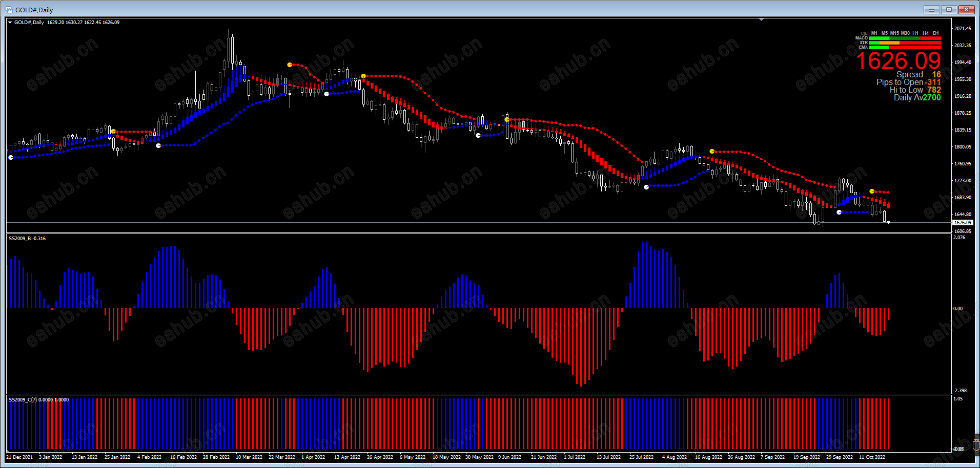Click the M15 timeframe column header
Screen dimensions: 980x468
point(894,33)
